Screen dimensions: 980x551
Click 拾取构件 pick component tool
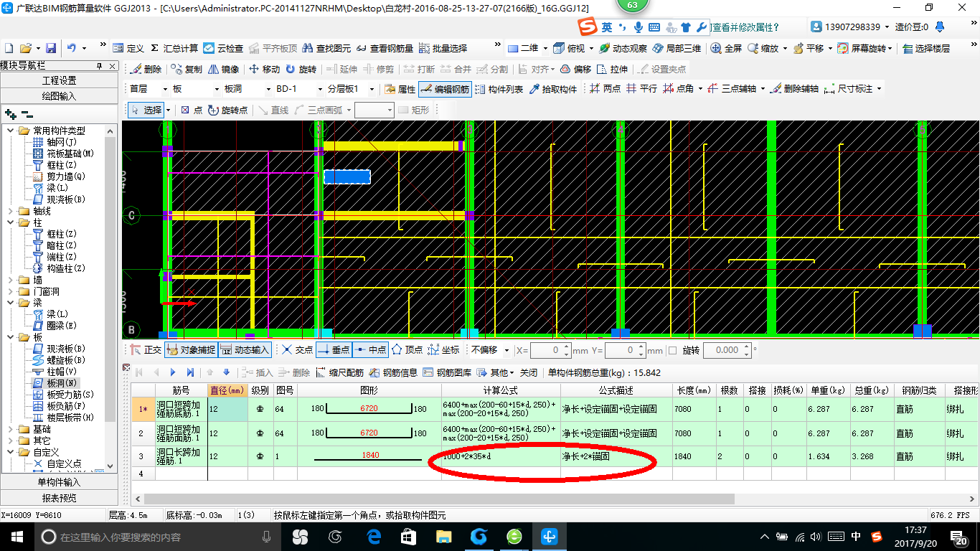pyautogui.click(x=553, y=89)
